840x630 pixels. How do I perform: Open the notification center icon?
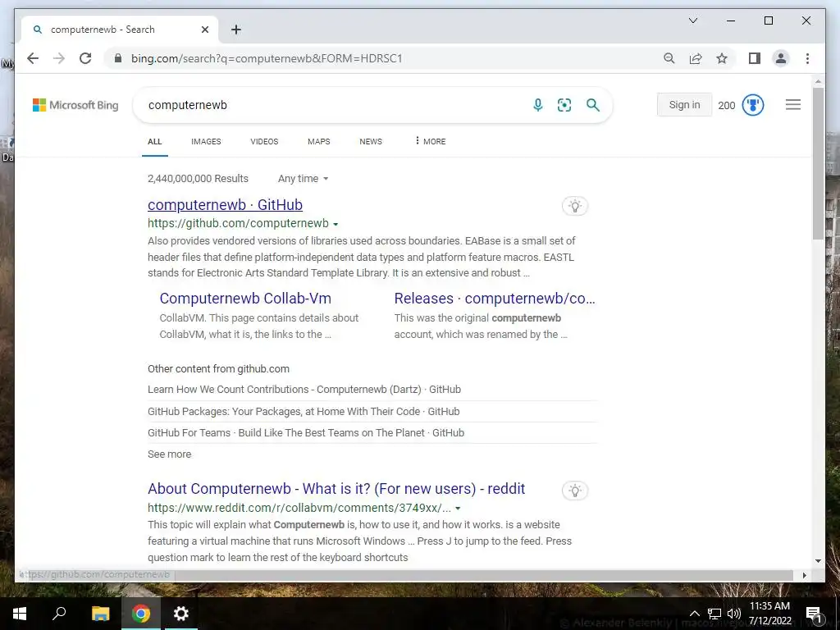click(813, 614)
